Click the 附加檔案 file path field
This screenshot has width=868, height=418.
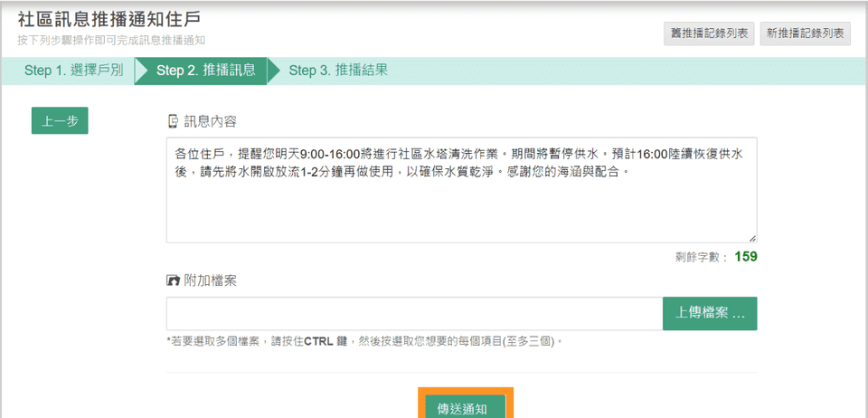pos(414,314)
